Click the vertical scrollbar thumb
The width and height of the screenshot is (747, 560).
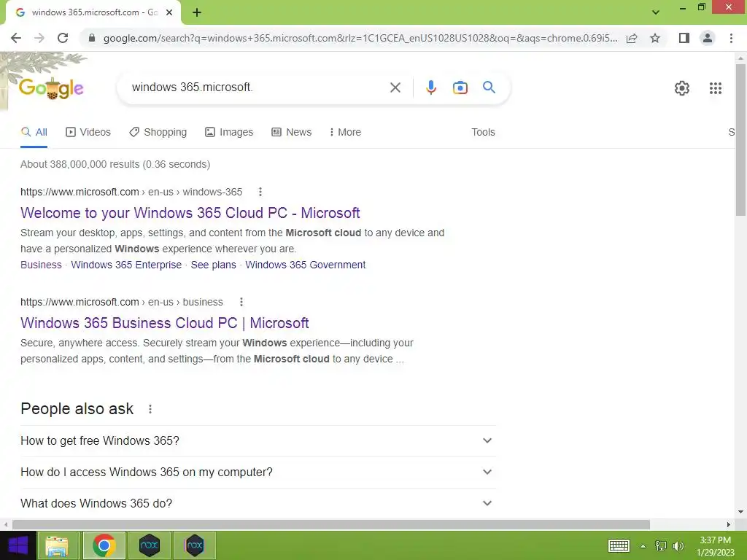coord(740,139)
